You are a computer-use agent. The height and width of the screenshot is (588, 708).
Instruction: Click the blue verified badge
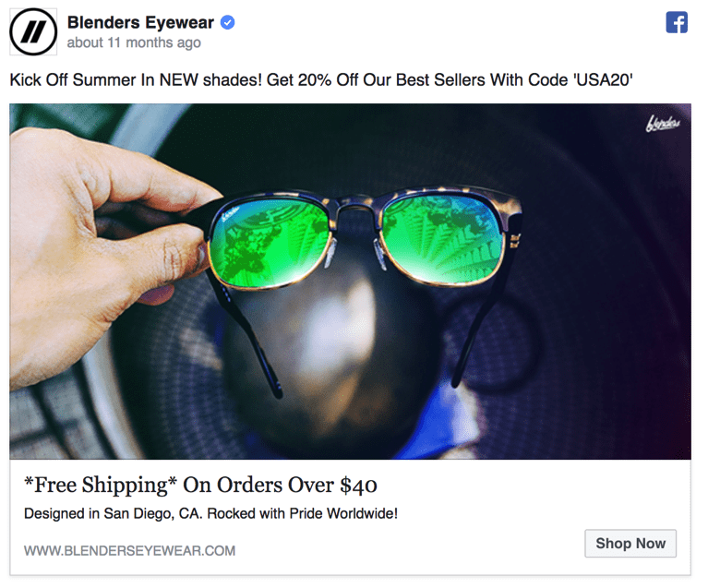[x=227, y=23]
